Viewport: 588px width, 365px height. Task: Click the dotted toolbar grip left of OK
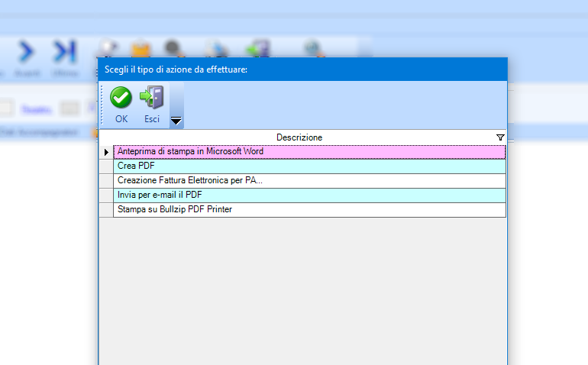(x=102, y=105)
